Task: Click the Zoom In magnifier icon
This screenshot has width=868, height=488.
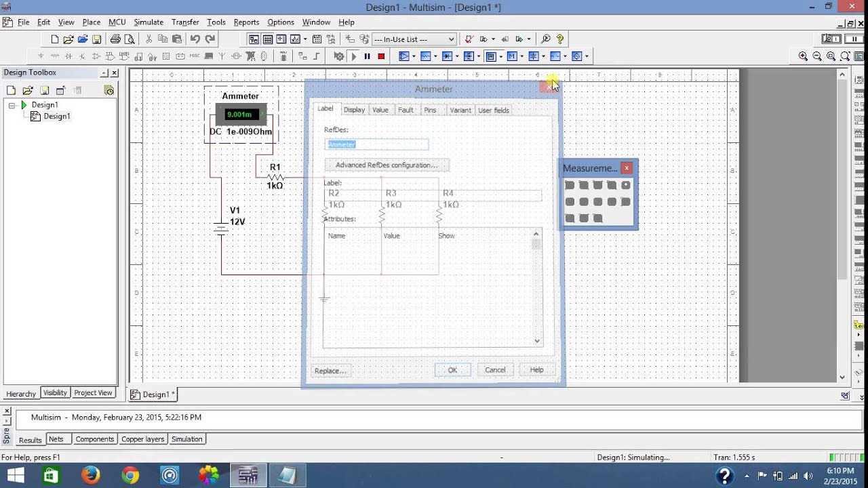Action: [x=803, y=56]
